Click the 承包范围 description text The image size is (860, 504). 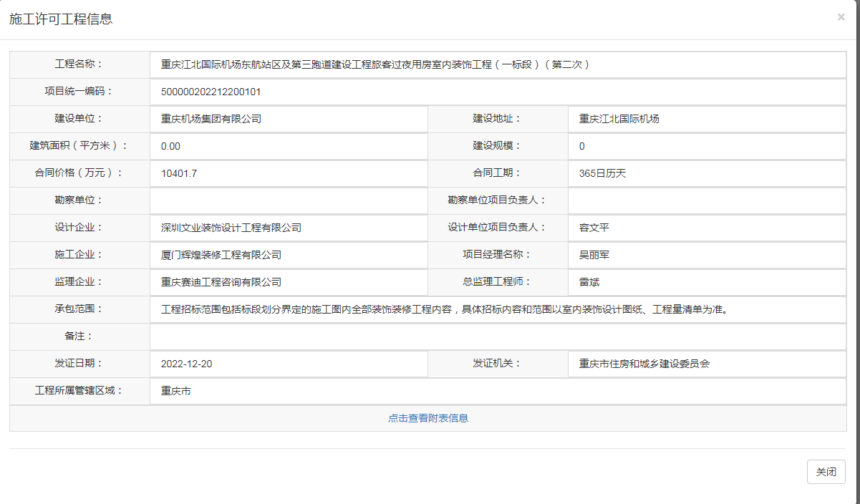[x=444, y=309]
